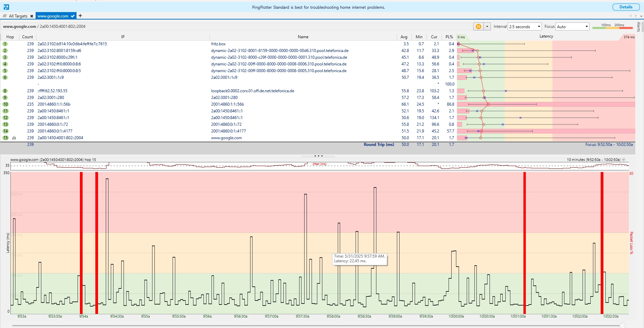Viewport: 644px width, 328px height.
Task: Close the All Targets tab
Action: click(x=32, y=16)
